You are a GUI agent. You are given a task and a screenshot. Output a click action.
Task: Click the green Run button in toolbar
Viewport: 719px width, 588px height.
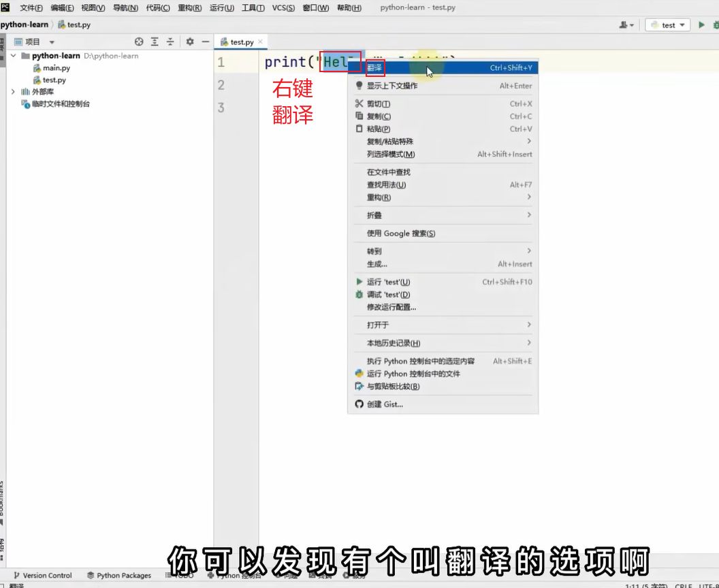(x=701, y=25)
